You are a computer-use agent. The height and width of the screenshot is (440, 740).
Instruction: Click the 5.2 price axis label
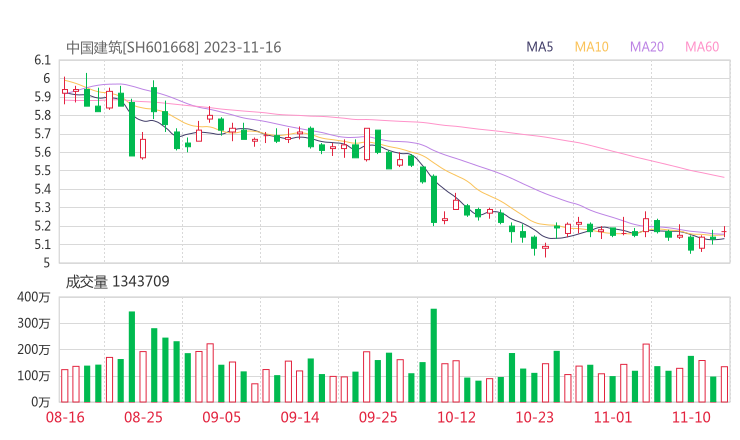click(42, 226)
